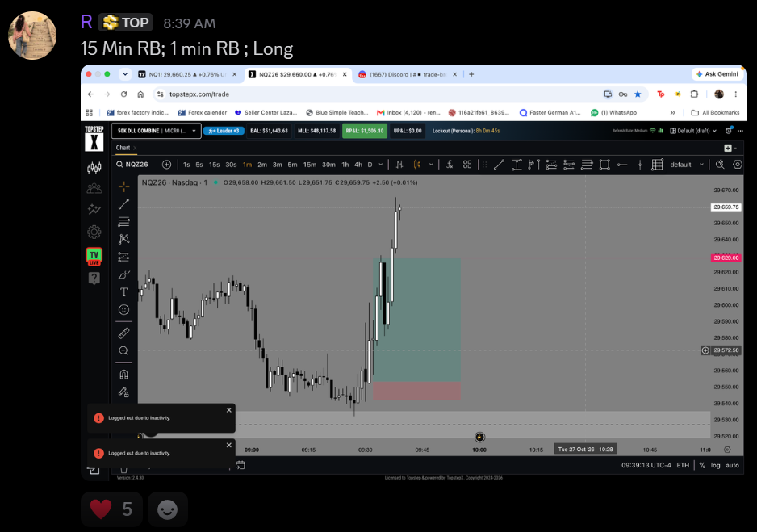Click the red 29,629.00 price label
This screenshot has width=757, height=532.
[726, 258]
